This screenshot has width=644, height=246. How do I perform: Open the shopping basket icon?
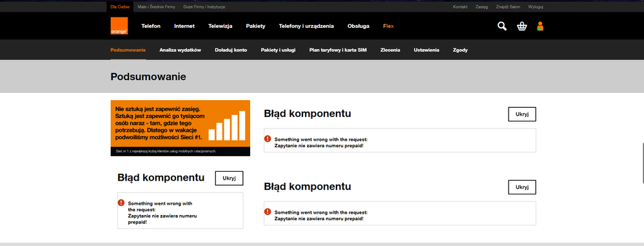coord(522,26)
